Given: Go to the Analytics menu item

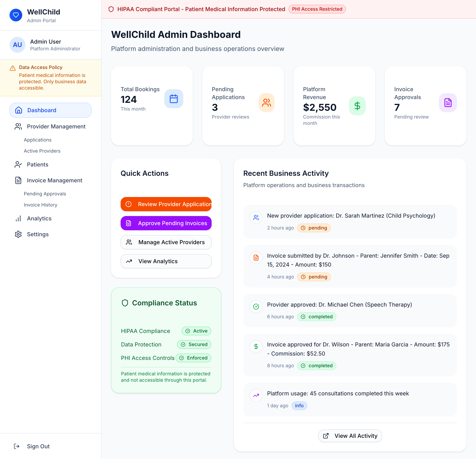Looking at the screenshot, I should pos(39,218).
